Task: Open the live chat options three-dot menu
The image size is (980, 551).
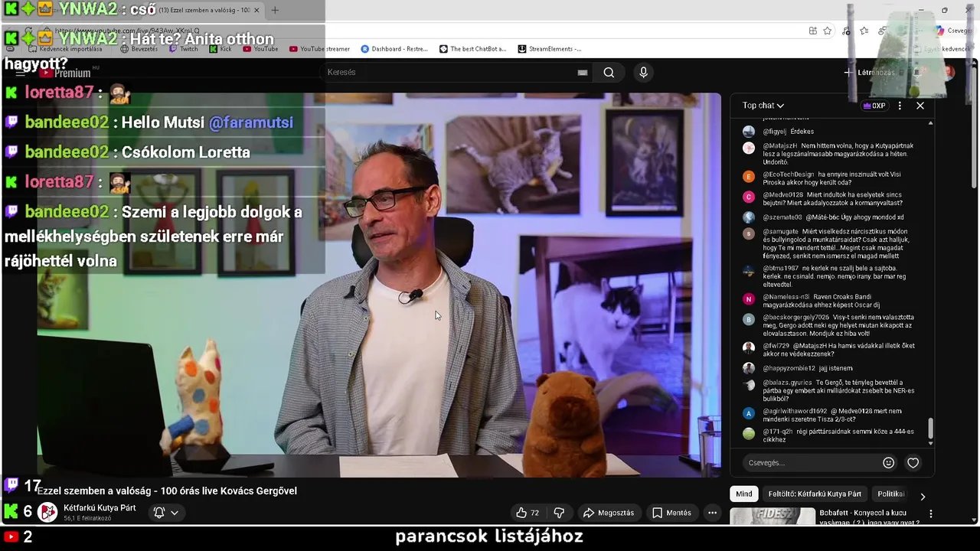Action: [900, 106]
